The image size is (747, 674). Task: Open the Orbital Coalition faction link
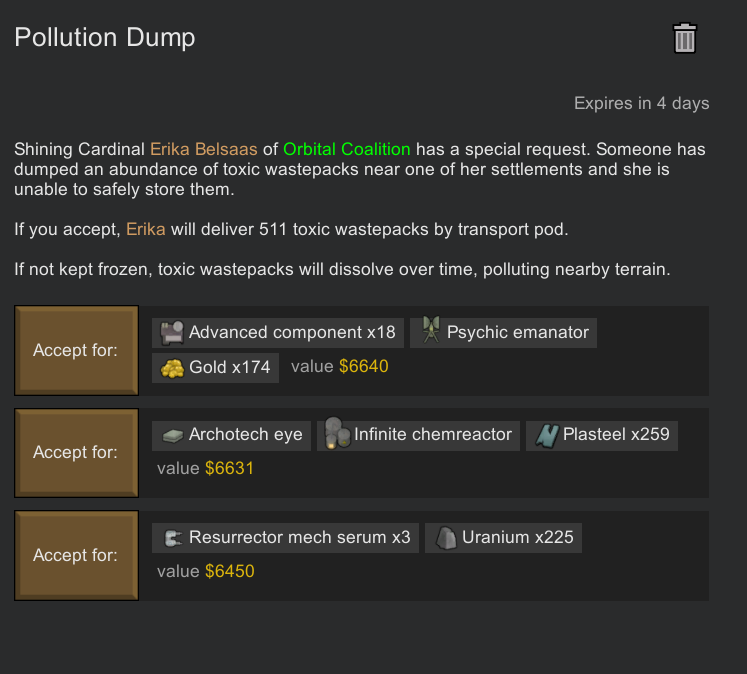(x=347, y=149)
